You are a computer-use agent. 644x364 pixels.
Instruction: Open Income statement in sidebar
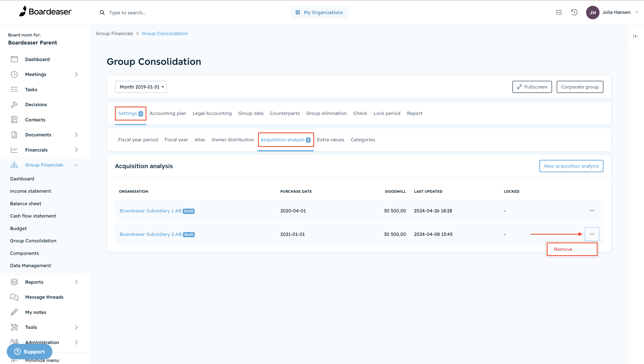pyautogui.click(x=30, y=191)
